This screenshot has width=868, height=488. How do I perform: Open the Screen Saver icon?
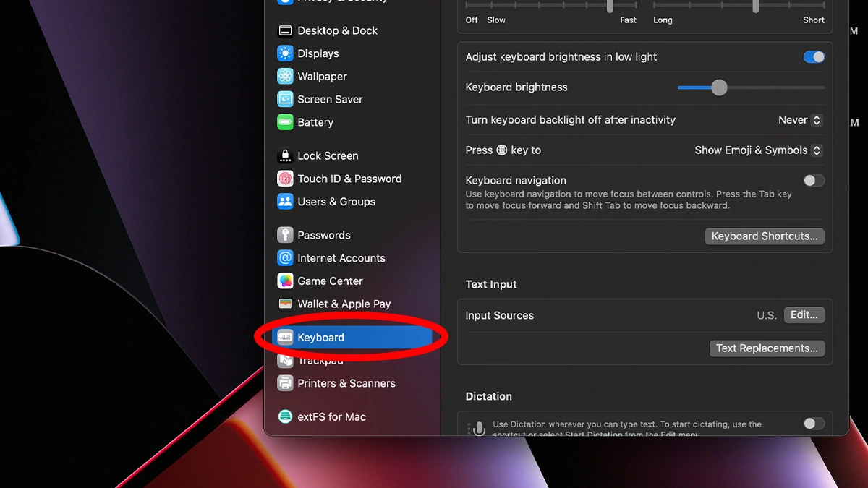285,100
